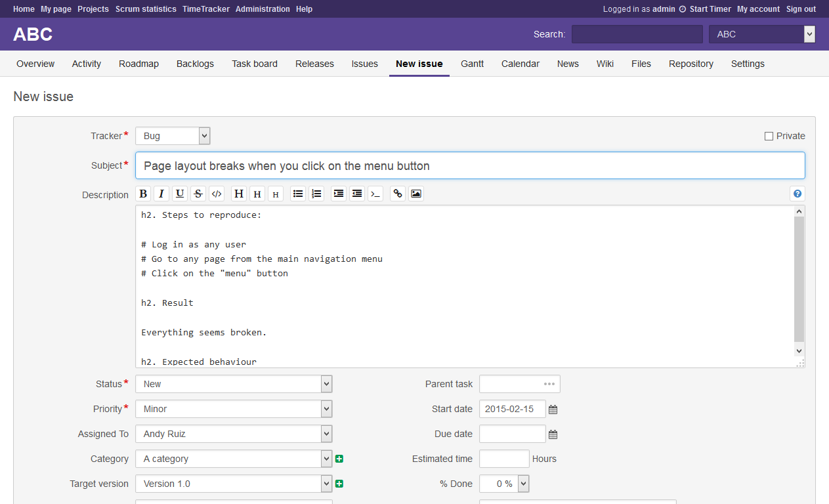Image resolution: width=829 pixels, height=504 pixels.
Task: Click the Start Timer link
Action: pyautogui.click(x=710, y=9)
